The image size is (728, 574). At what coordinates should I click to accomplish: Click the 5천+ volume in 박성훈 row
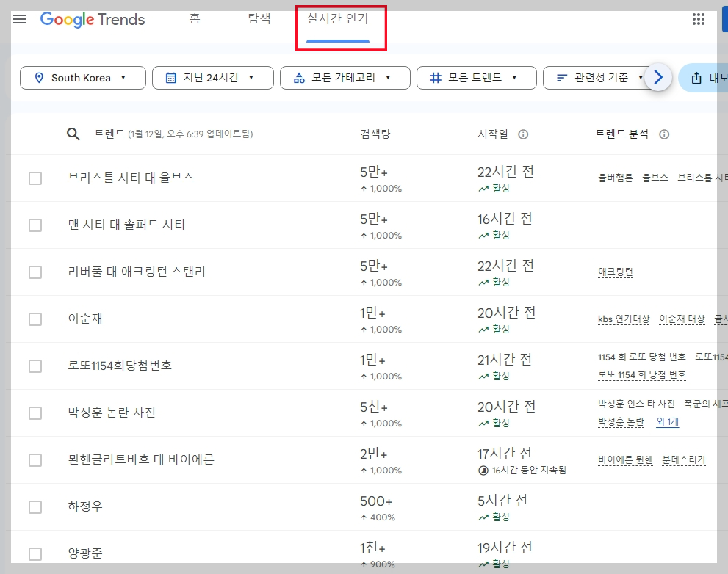click(x=374, y=407)
